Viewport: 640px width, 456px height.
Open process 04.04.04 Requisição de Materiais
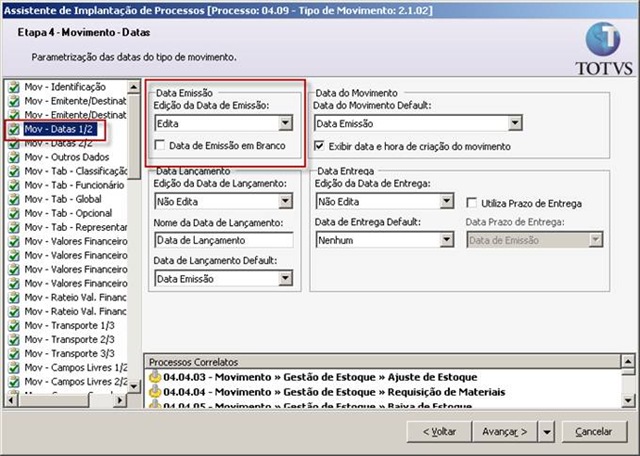334,392
